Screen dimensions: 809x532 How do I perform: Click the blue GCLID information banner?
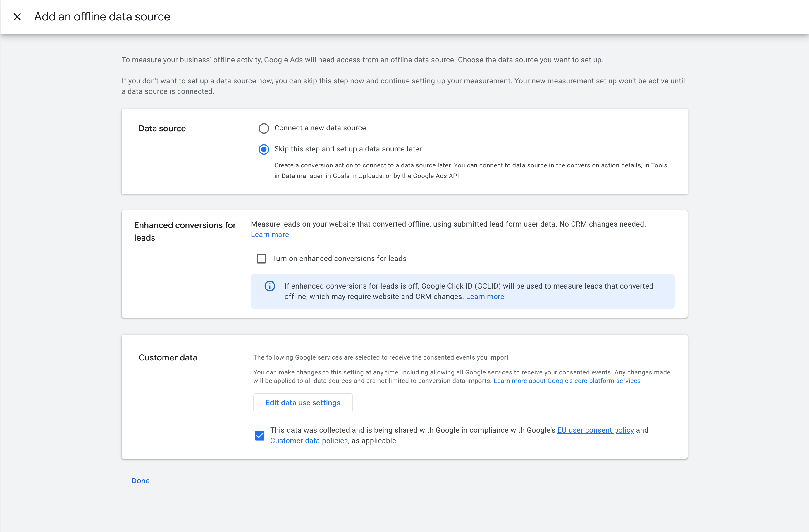463,291
